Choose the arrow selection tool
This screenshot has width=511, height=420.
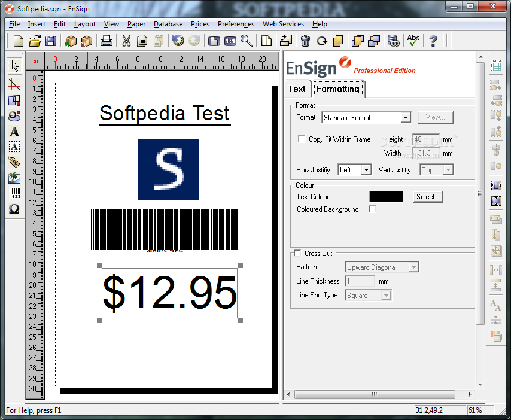point(15,66)
